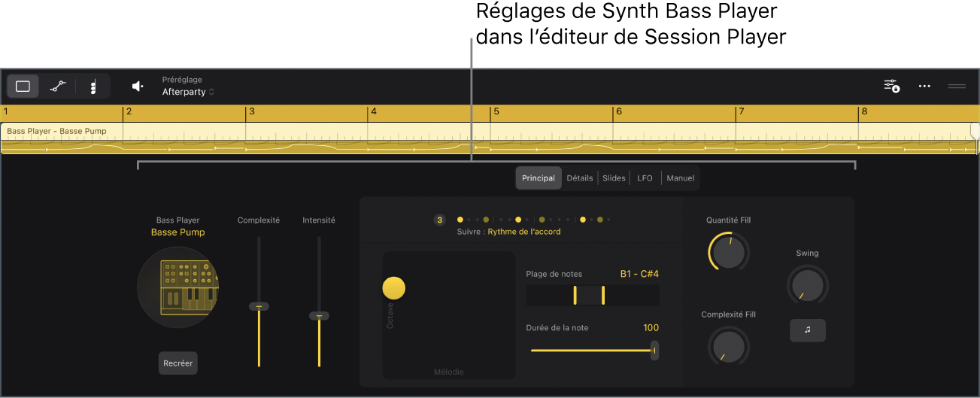This screenshot has width=980, height=398.
Task: Click the Complexité slider handle
Action: click(259, 307)
